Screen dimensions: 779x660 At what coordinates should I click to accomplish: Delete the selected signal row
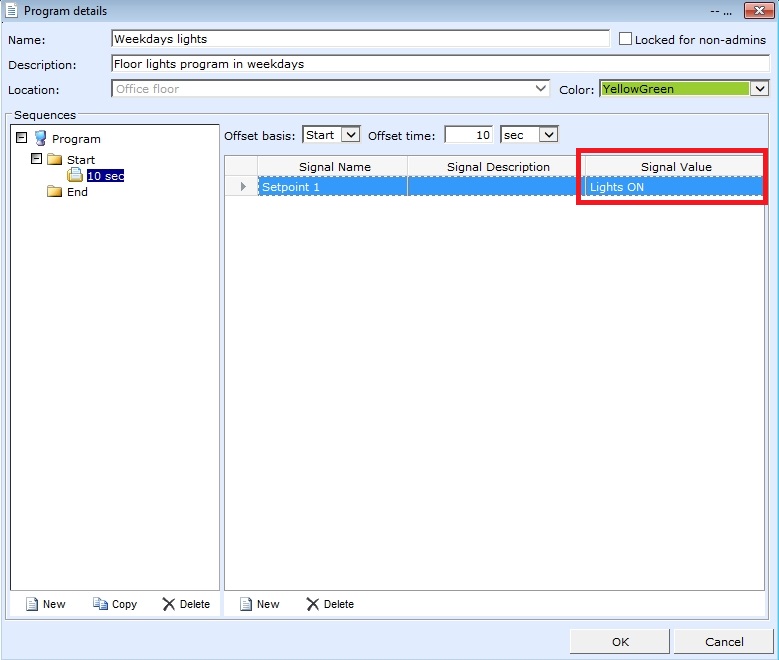tap(330, 604)
